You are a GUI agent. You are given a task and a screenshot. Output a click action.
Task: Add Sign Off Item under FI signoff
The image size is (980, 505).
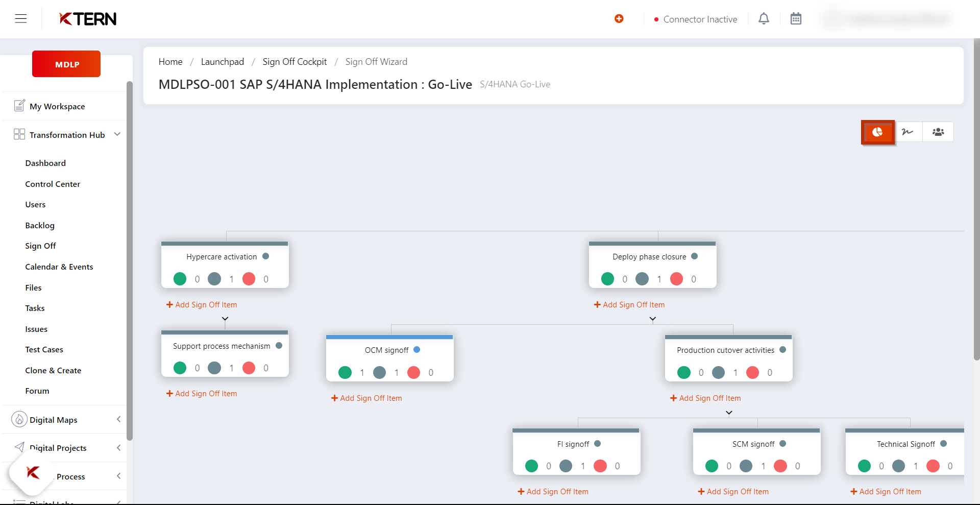(x=553, y=491)
